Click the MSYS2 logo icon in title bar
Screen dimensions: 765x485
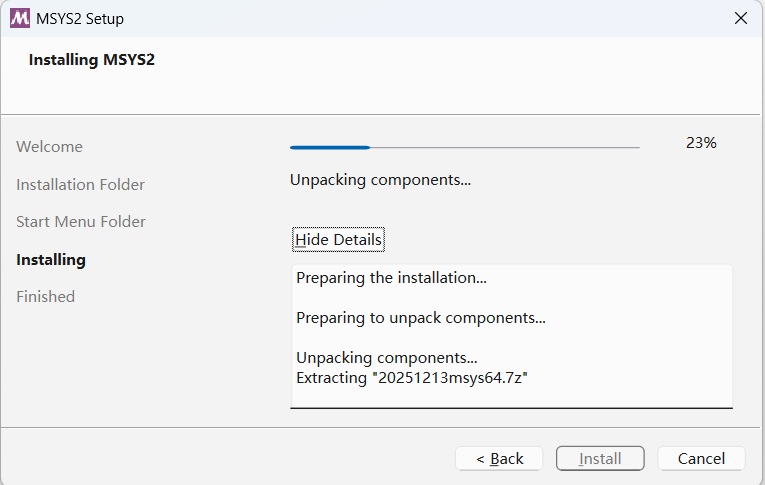[x=19, y=18]
